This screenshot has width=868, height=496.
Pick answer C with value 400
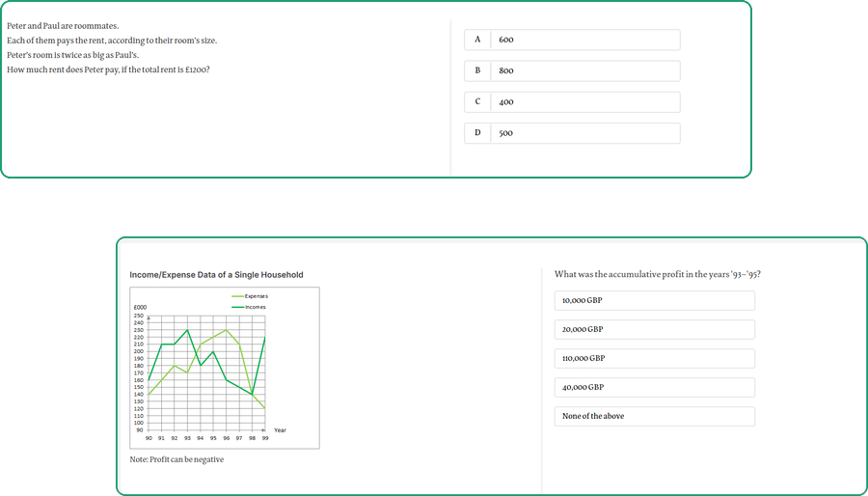572,102
